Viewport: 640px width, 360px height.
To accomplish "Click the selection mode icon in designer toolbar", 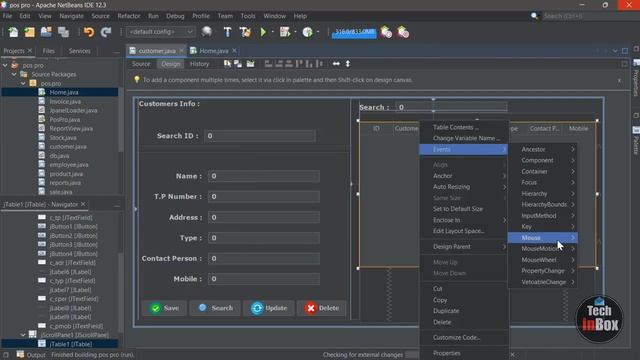I will 227,64.
